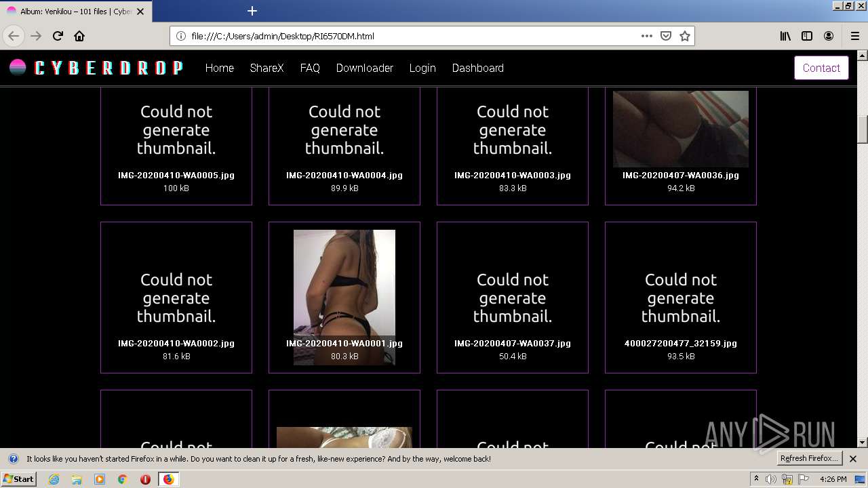Open Login navigation link

422,68
